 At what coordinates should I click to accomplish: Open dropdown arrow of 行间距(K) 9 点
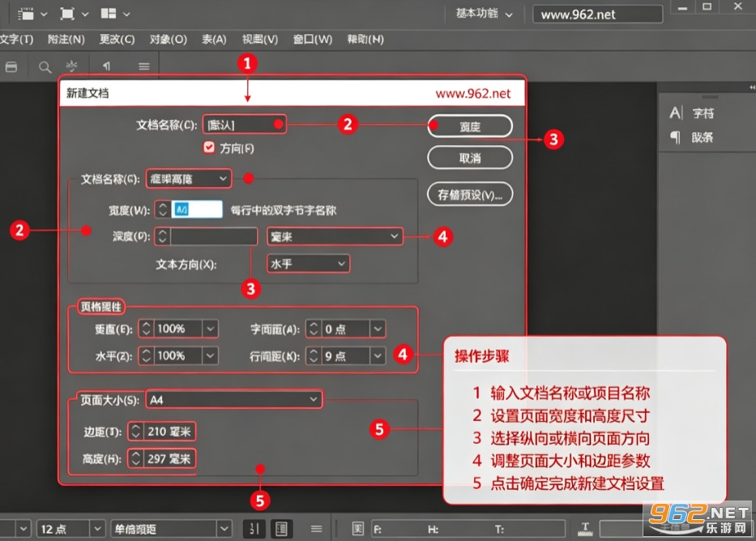tap(378, 356)
